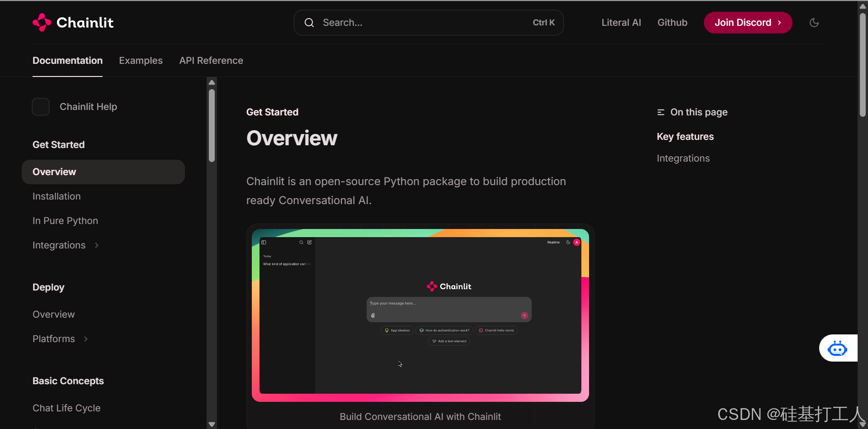Expand the Integrations sidebar chevron
This screenshot has width=868, height=429.
[97, 245]
